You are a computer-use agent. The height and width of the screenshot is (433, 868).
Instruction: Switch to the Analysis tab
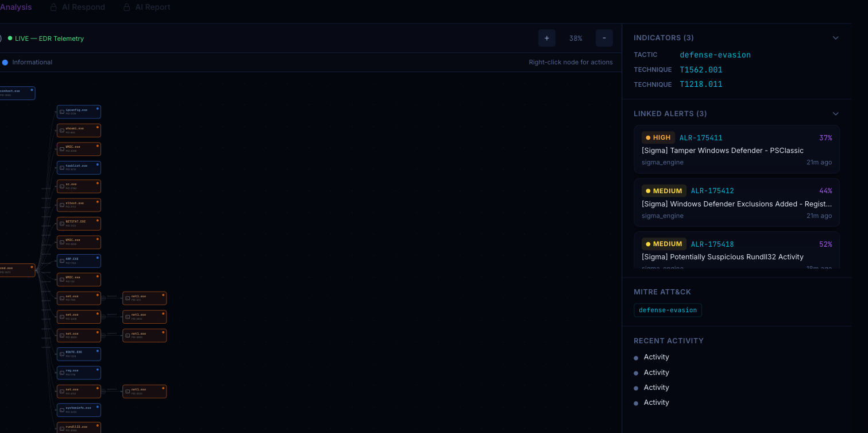pos(16,7)
